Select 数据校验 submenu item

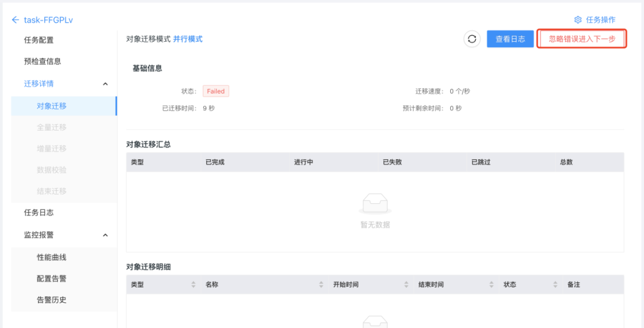[52, 170]
